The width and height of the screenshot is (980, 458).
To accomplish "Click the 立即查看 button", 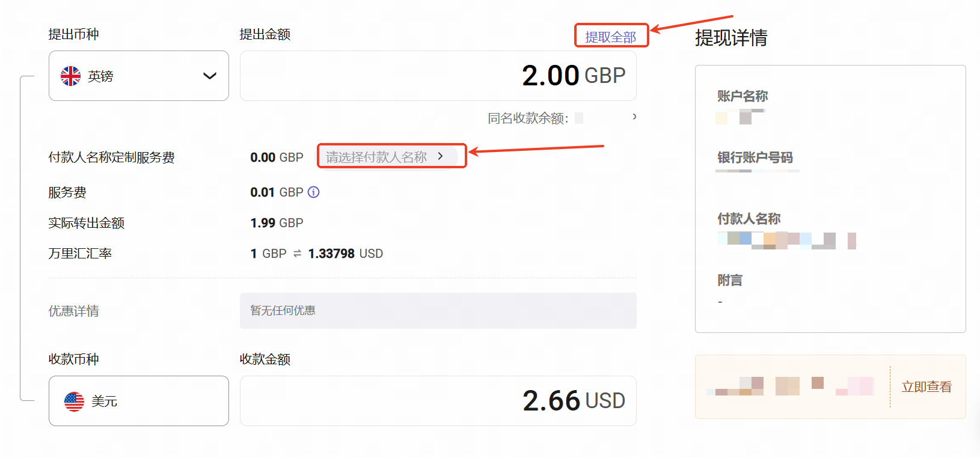I will (x=925, y=387).
